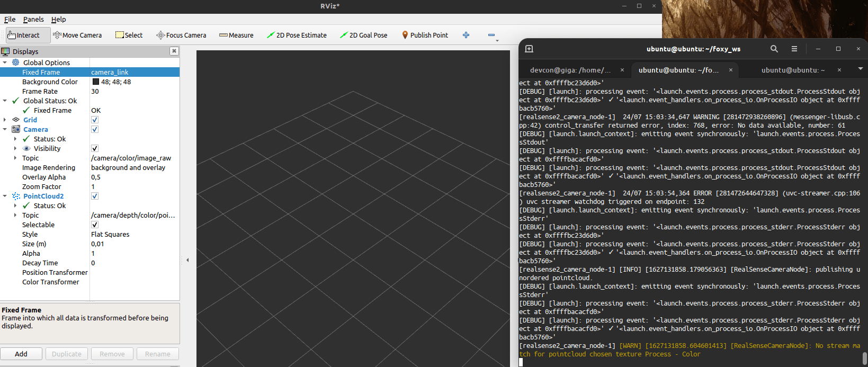Select 2D Goal Pose tool
The height and width of the screenshot is (367, 868).
[364, 35]
